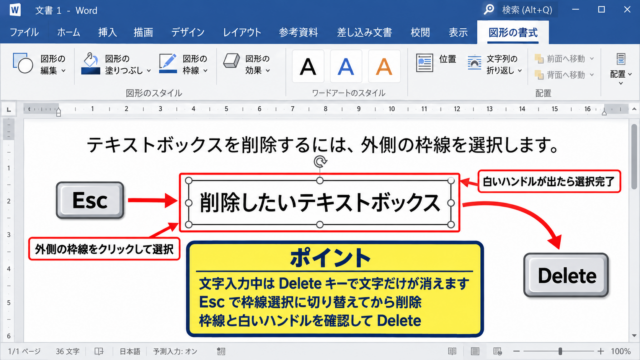
Task: Click the 検索 (Alt+Q) search box
Action: click(519, 9)
